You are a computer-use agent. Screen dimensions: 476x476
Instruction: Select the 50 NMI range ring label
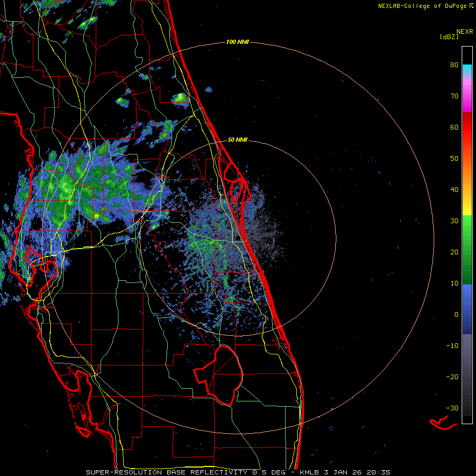(237, 140)
